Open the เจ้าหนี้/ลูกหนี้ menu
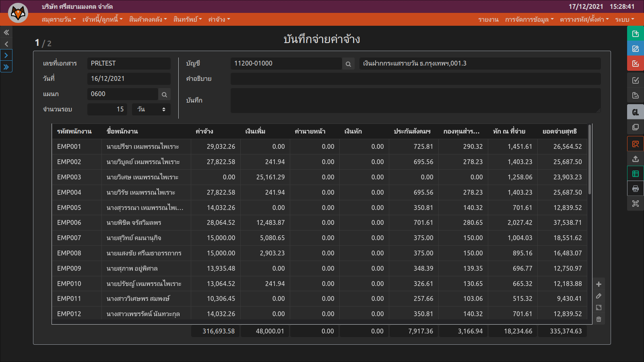The width and height of the screenshot is (644, 362). (x=102, y=19)
